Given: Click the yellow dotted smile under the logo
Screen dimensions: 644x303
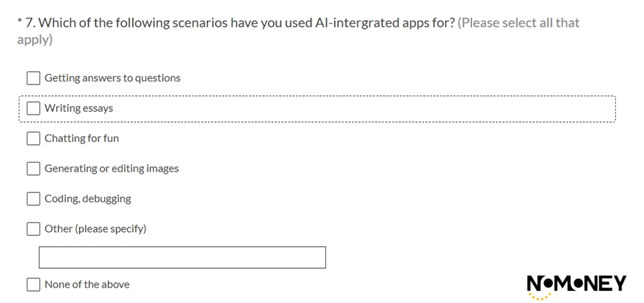Looking at the screenshot, I should click(x=540, y=296).
